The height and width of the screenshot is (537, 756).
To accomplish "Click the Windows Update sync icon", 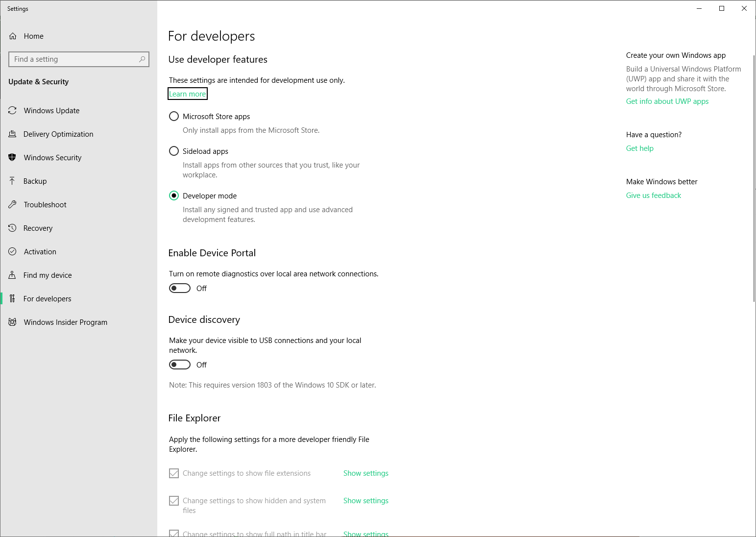I will (13, 111).
